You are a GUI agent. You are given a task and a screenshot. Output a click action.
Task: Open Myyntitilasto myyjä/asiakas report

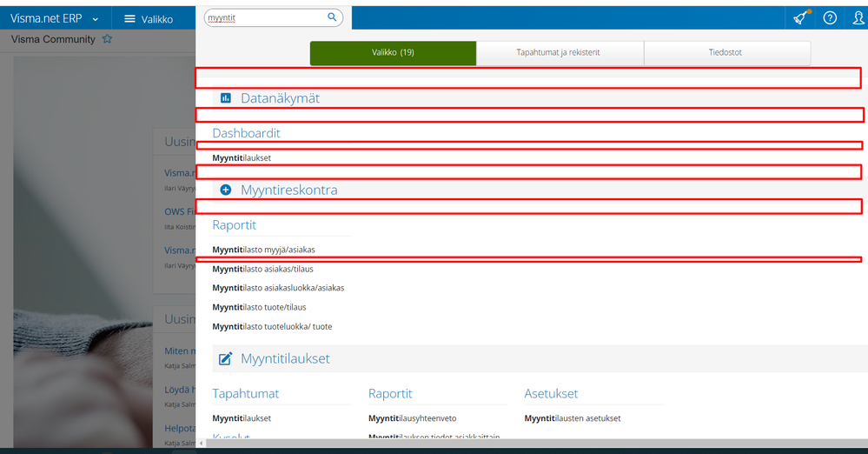point(263,250)
